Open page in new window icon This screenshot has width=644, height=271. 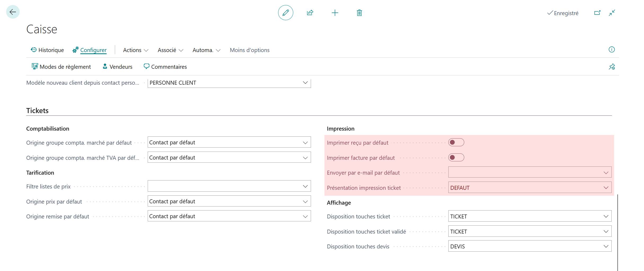click(597, 13)
